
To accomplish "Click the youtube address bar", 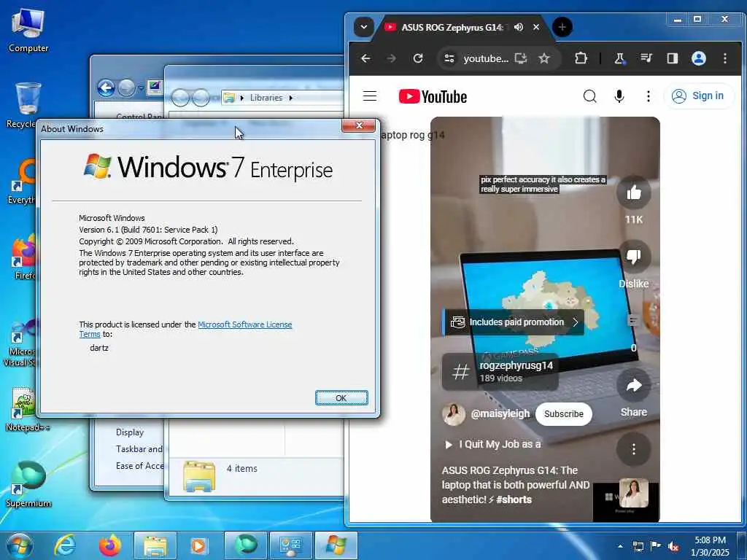I will click(486, 58).
